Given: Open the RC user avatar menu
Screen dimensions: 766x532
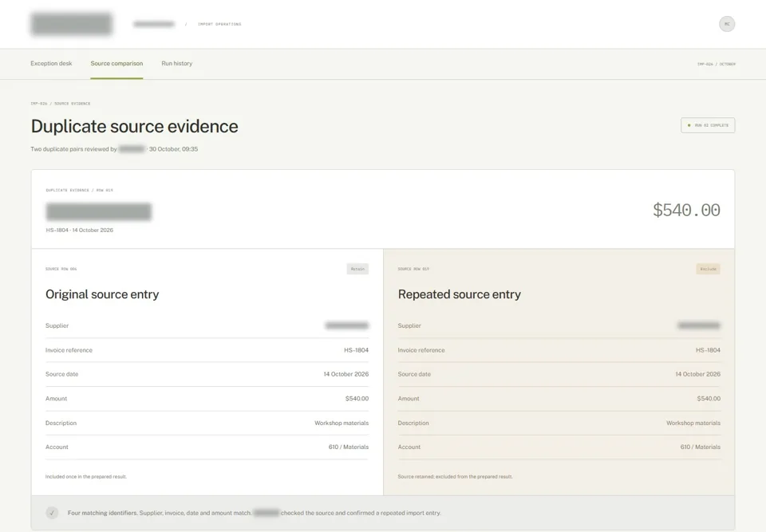Looking at the screenshot, I should coord(726,24).
